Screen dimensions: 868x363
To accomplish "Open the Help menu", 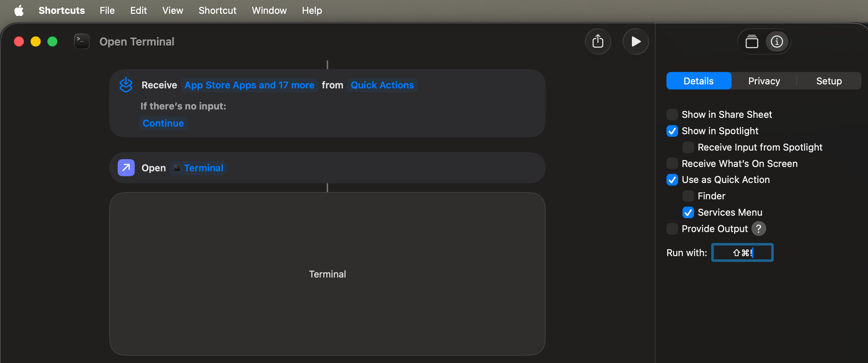I will (x=312, y=11).
